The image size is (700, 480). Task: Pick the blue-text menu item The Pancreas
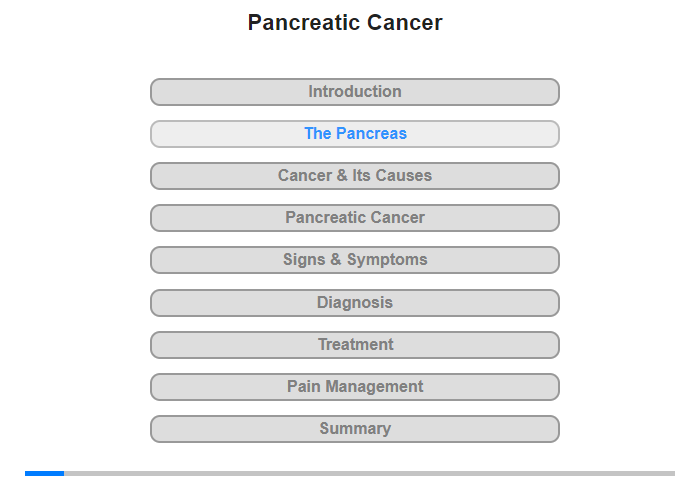354,134
